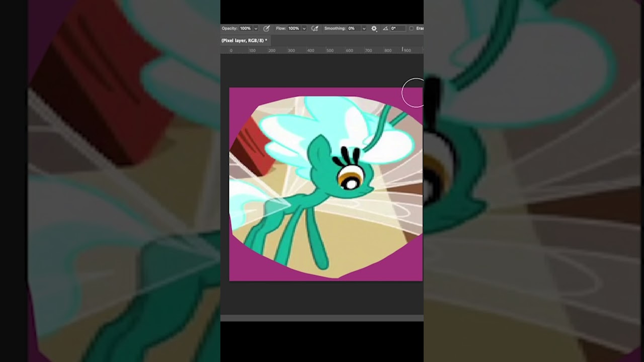Click the Opacity 100% value field
Image resolution: width=644 pixels, height=362 pixels.
[246, 29]
